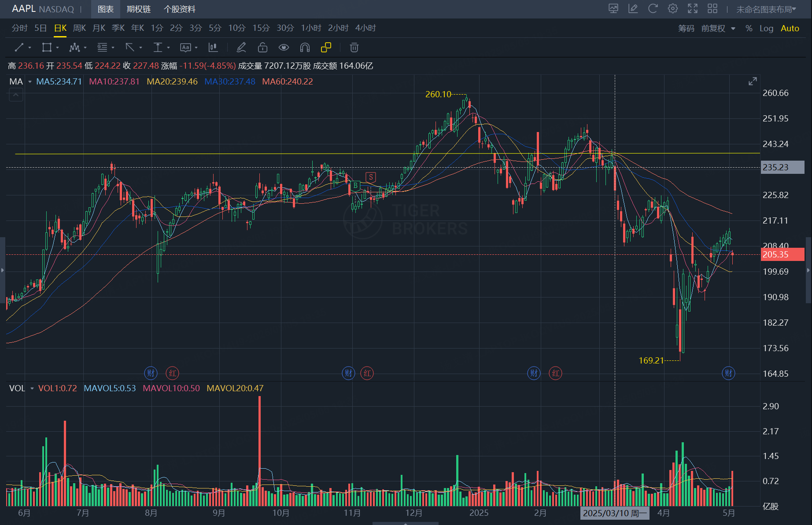Image resolution: width=812 pixels, height=525 pixels.
Task: Toggle the yellow linked-drawings sync icon
Action: coord(326,48)
